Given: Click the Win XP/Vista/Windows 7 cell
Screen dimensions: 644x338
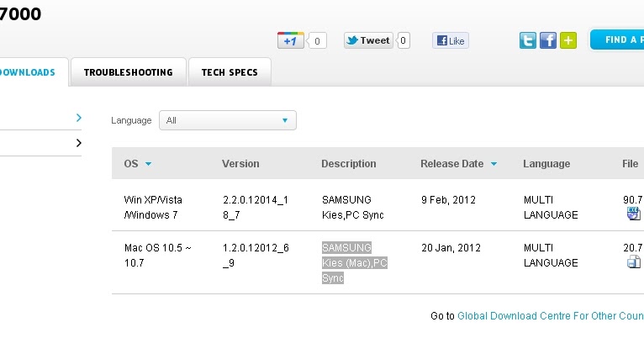Looking at the screenshot, I should coord(153,208).
